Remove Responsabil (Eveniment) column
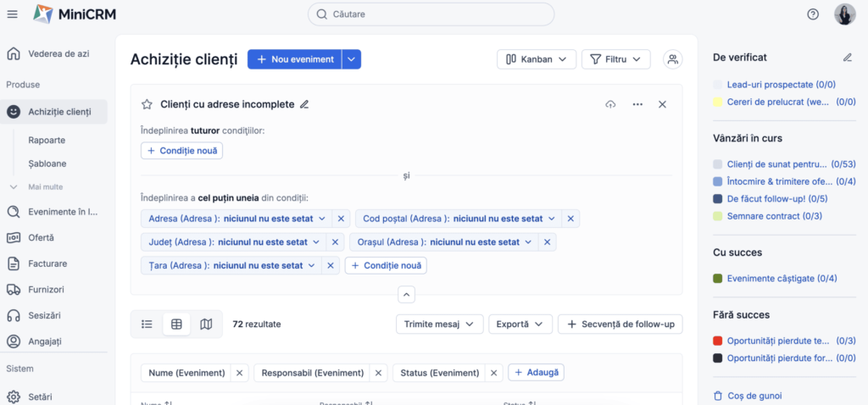 pyautogui.click(x=378, y=373)
